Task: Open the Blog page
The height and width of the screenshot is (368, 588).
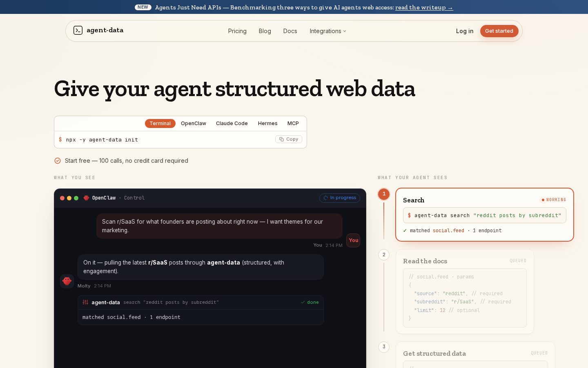Action: (265, 31)
